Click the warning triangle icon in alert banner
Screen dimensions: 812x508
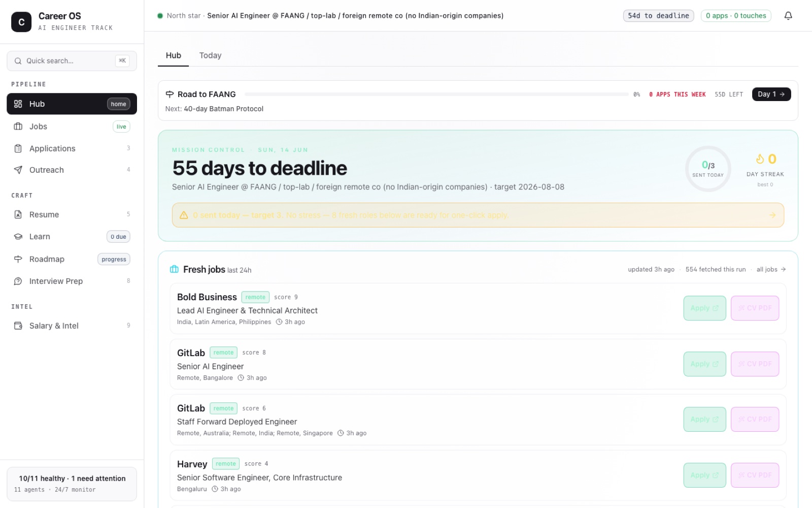(184, 215)
